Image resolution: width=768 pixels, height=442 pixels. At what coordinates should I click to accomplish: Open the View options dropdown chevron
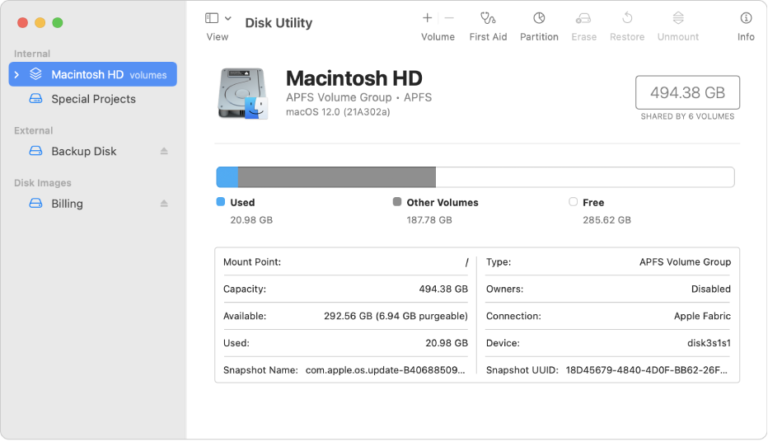228,18
